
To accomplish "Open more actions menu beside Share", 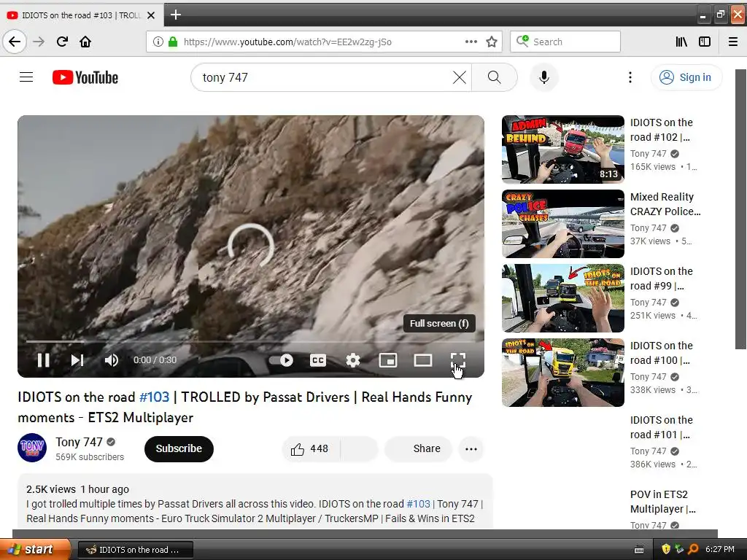I will tap(471, 448).
